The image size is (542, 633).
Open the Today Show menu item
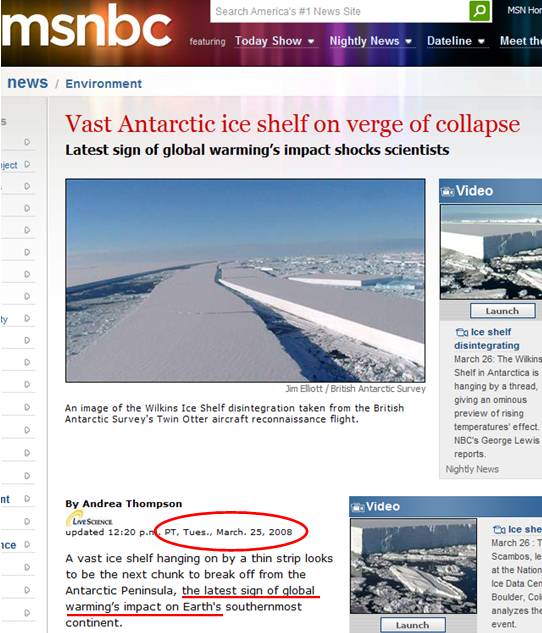pos(268,41)
